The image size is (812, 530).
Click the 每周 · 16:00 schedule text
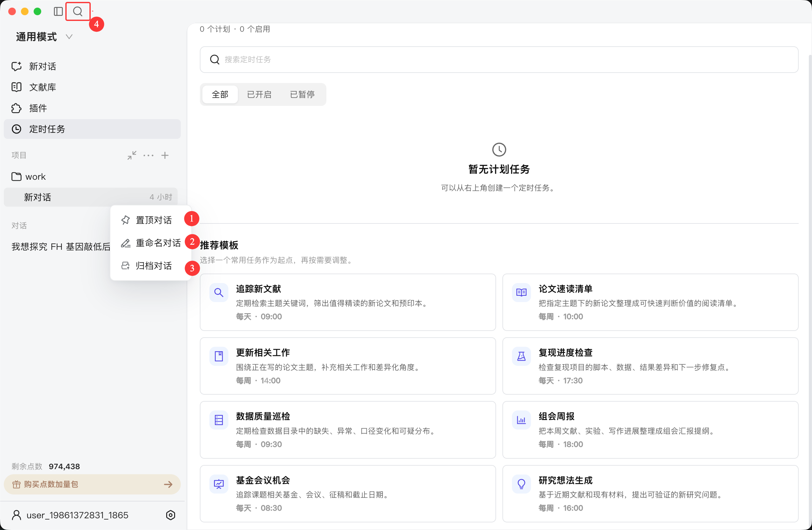tap(560, 508)
